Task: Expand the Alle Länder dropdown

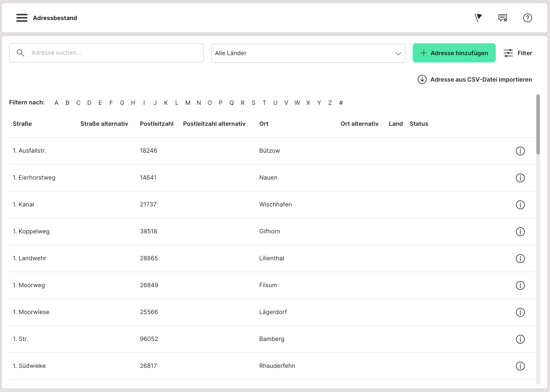Action: [x=308, y=53]
